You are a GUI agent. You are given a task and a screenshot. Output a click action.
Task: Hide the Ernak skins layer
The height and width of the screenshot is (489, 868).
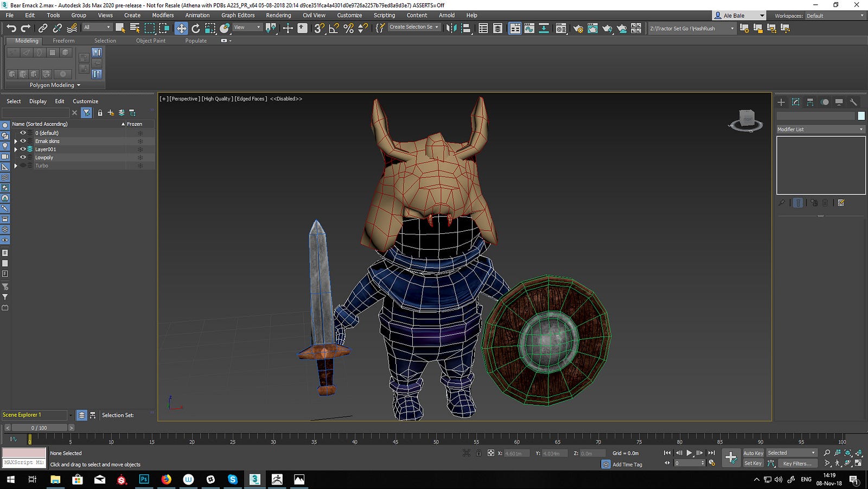[x=23, y=141]
